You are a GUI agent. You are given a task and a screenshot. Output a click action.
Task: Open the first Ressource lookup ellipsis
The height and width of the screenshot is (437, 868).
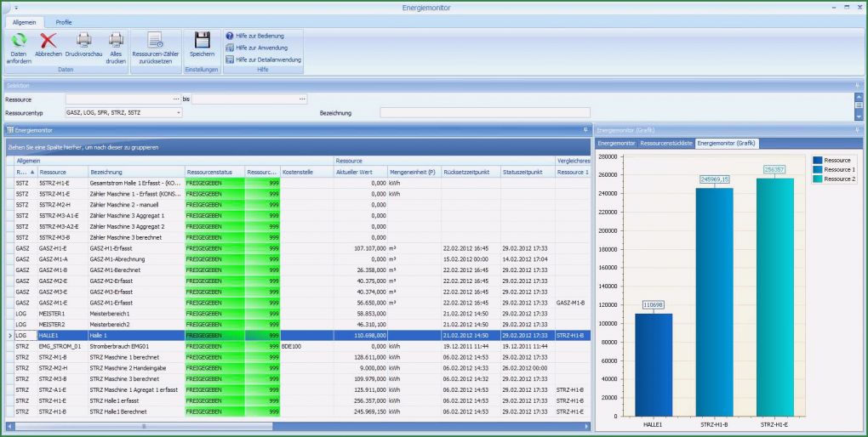pyautogui.click(x=176, y=99)
